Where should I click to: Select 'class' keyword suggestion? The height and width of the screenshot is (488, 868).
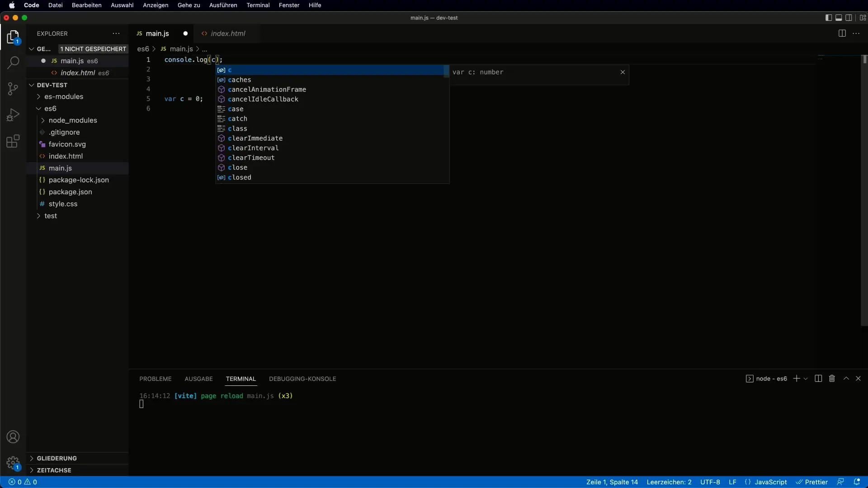click(332, 129)
